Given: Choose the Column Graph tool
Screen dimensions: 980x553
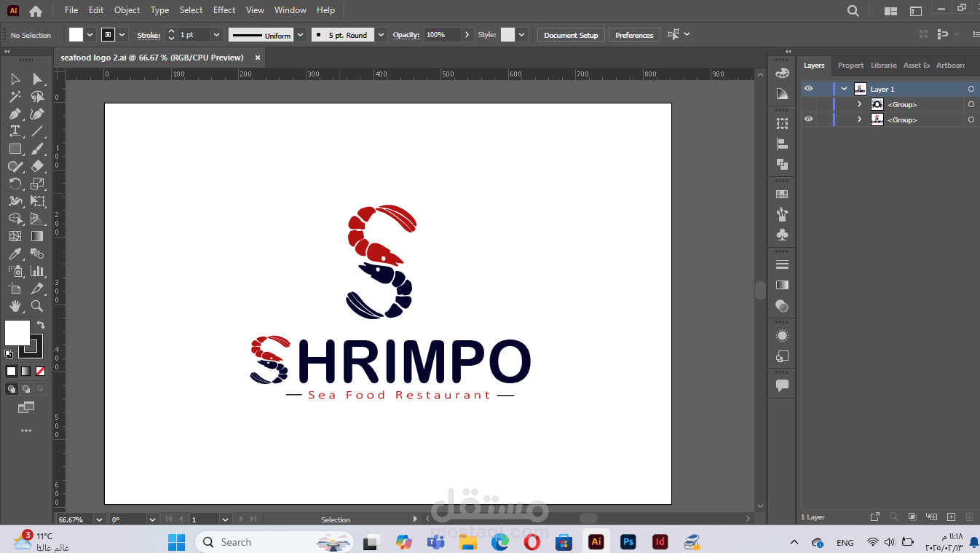Looking at the screenshot, I should [38, 271].
